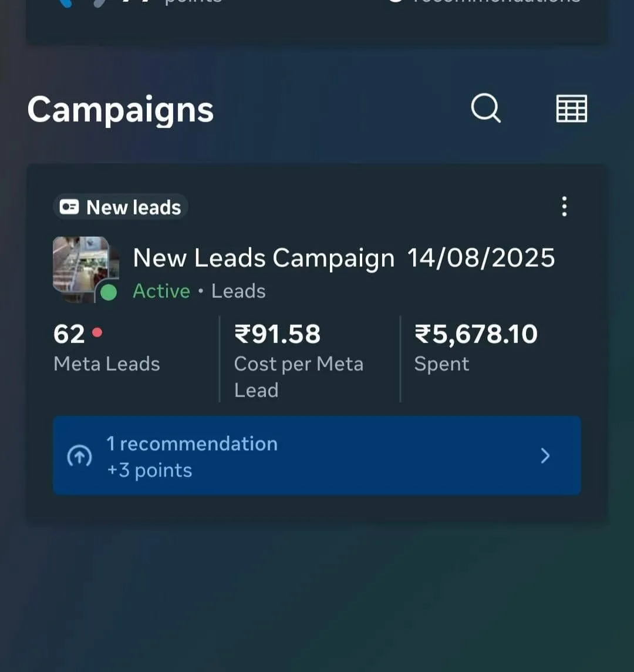Open the three-dot campaign options menu
The height and width of the screenshot is (672, 634).
(x=564, y=207)
